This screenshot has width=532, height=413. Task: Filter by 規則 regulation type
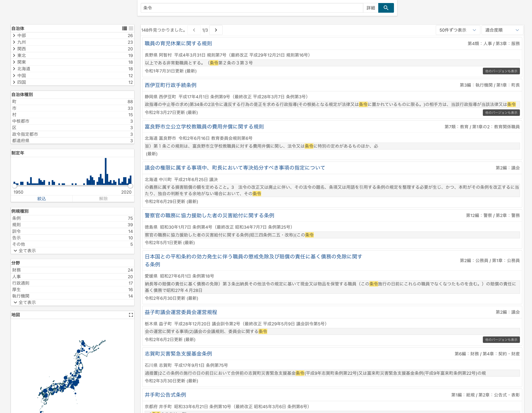click(x=73, y=225)
